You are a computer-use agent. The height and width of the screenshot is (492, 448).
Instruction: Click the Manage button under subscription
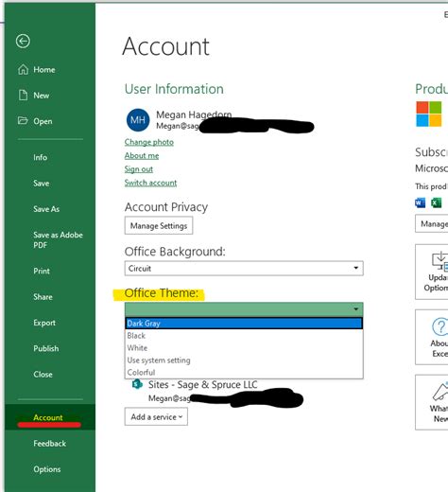[x=432, y=223]
